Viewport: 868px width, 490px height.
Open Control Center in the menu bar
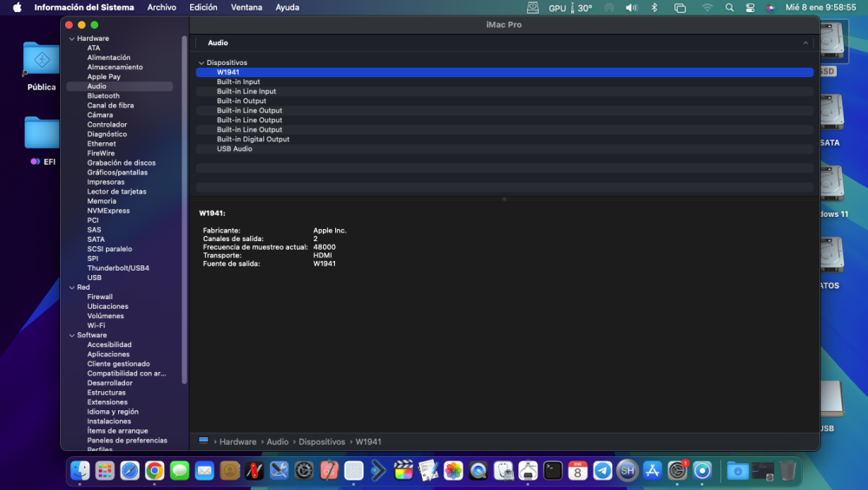(750, 7)
